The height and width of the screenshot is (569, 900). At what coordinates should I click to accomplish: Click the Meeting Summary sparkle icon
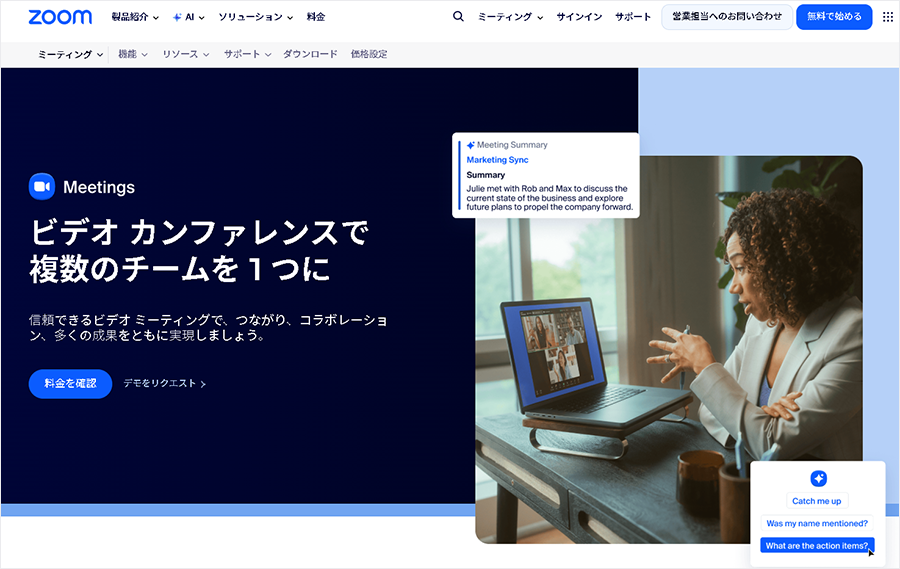coord(470,145)
